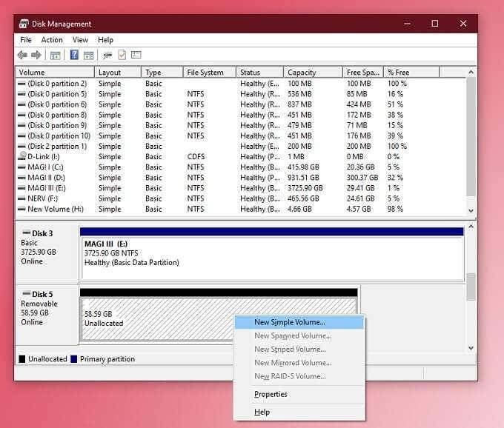Image resolution: width=504 pixels, height=428 pixels.
Task: Select the 58.59 GB Unallocated block
Action: pos(219,315)
